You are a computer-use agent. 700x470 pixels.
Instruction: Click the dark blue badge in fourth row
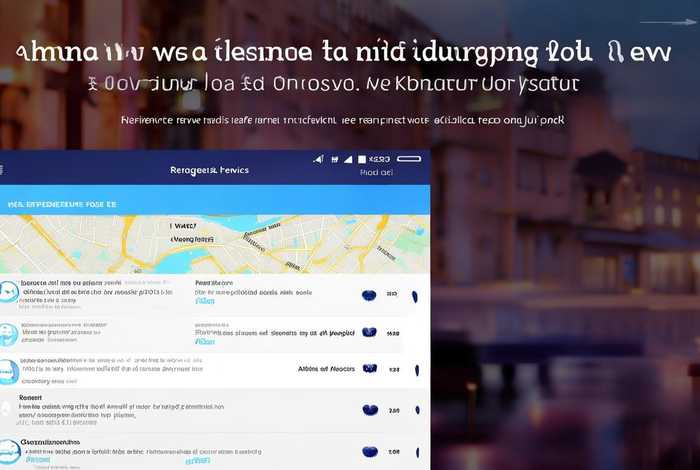click(369, 410)
